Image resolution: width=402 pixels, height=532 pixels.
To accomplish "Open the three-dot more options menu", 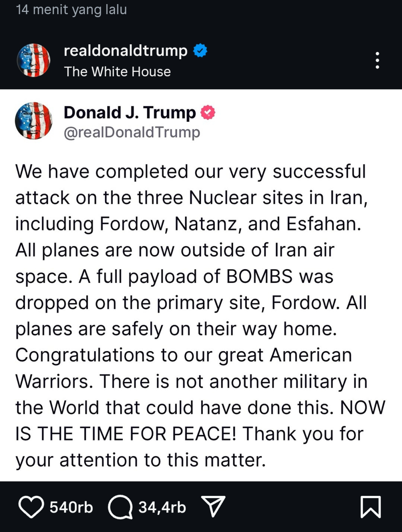I will [x=377, y=60].
